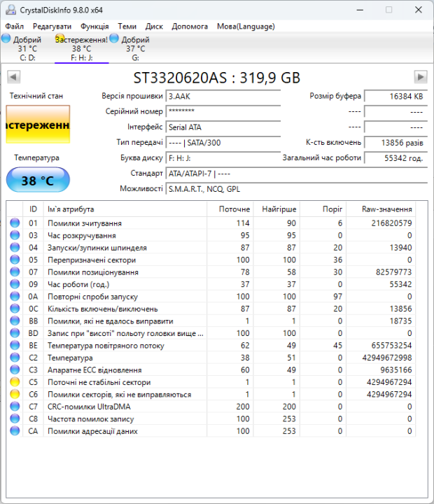Click the CrystalDiskInfo app icon in title bar

(x=10, y=10)
